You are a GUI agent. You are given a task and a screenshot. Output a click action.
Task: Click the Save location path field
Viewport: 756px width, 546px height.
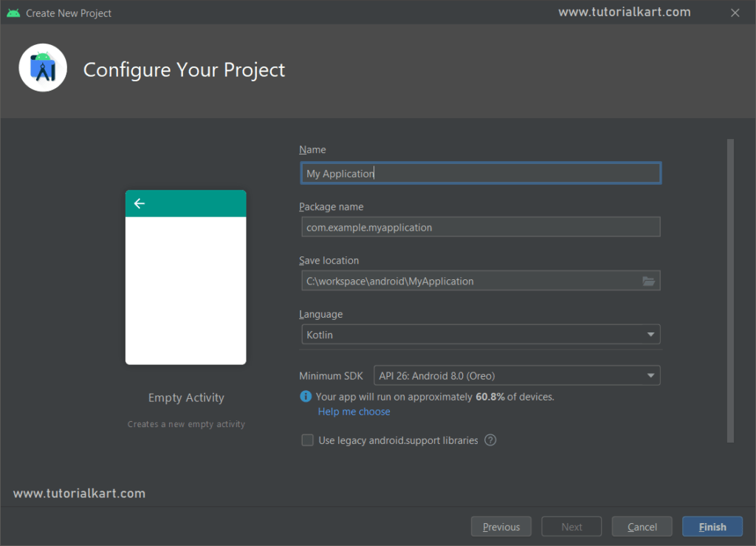click(472, 281)
